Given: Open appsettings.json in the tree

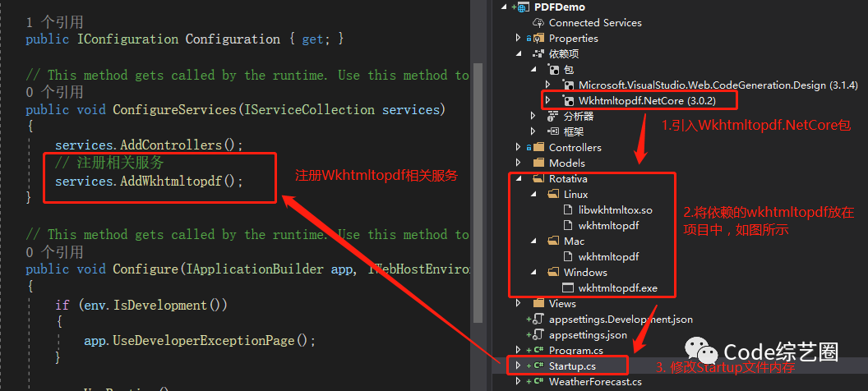Looking at the screenshot, I should click(588, 334).
